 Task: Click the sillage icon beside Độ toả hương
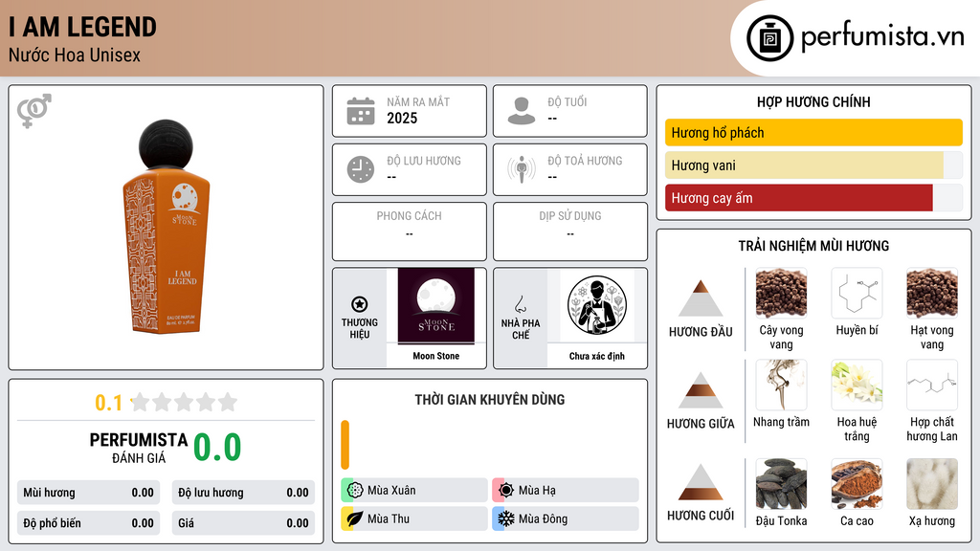(x=522, y=169)
